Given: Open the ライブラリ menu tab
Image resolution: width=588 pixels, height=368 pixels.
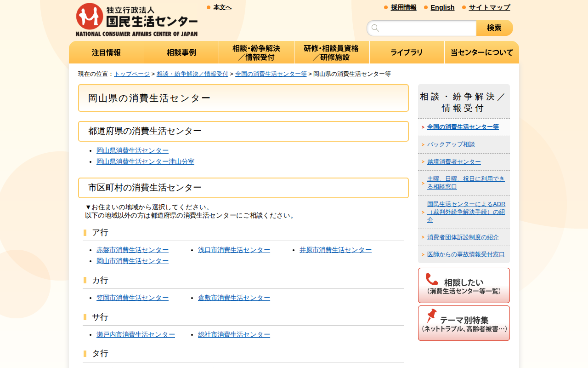Looking at the screenshot, I should click(x=407, y=52).
